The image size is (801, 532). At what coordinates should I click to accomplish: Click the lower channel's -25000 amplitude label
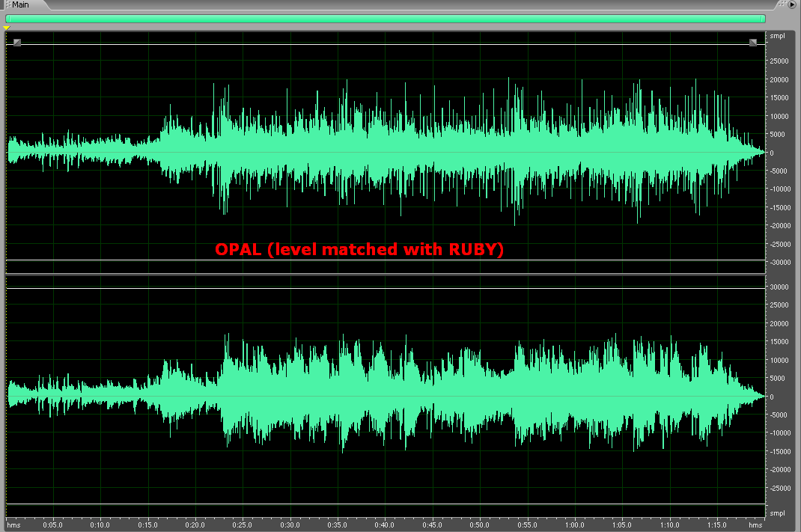click(x=779, y=488)
